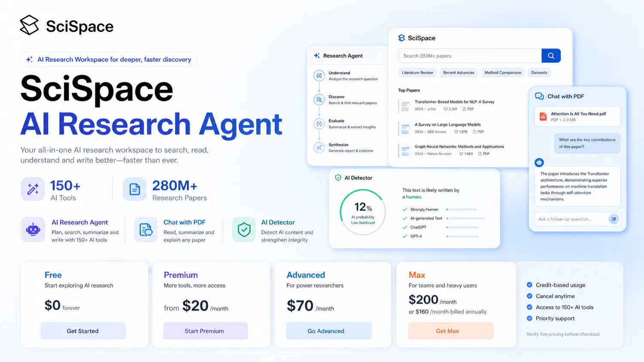Click the Synthesize step icon

[319, 148]
